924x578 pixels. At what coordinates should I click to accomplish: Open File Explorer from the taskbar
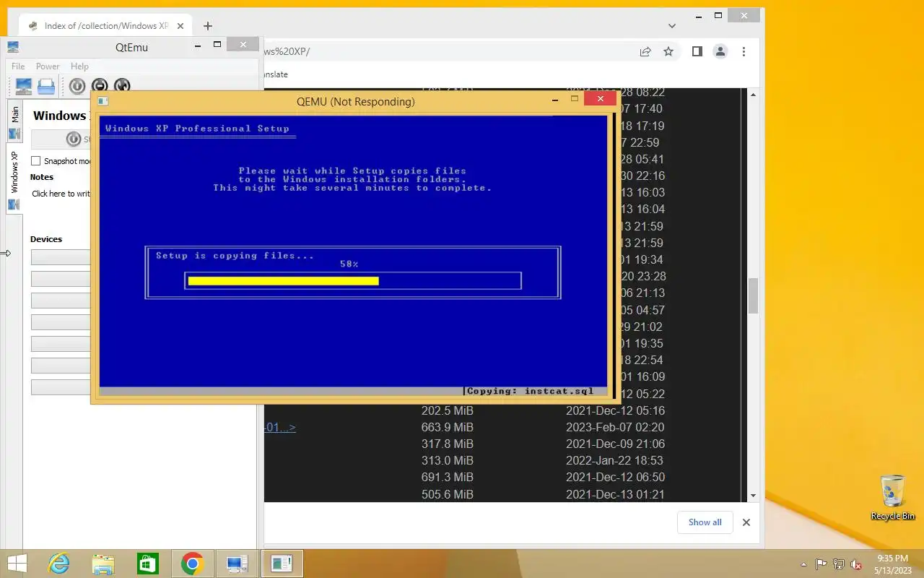point(103,564)
